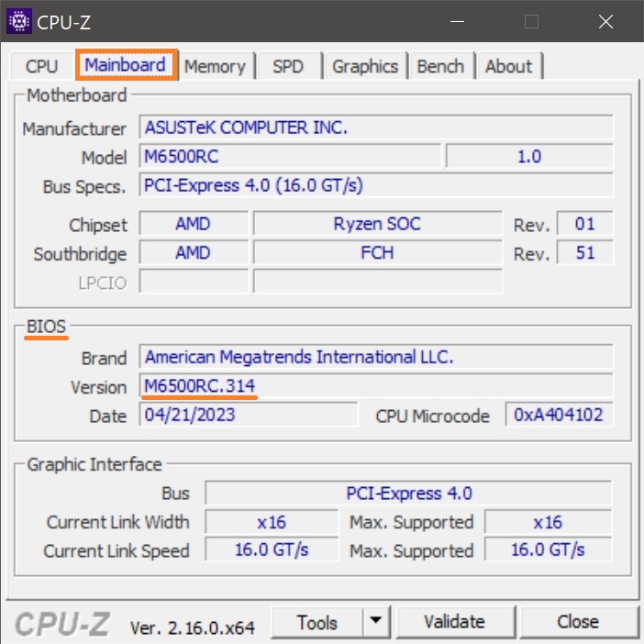
Task: Click the CPU-Z app icon in title bar
Action: 19,22
